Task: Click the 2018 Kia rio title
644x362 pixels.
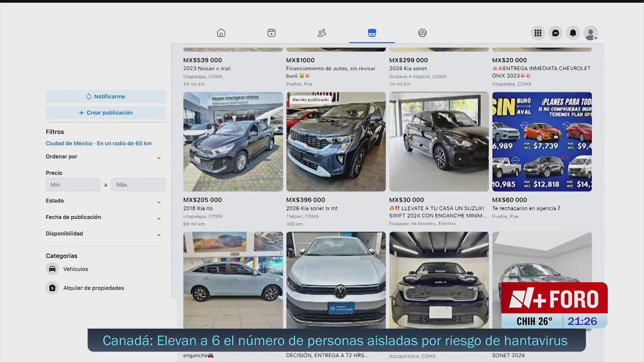Action: pos(198,208)
